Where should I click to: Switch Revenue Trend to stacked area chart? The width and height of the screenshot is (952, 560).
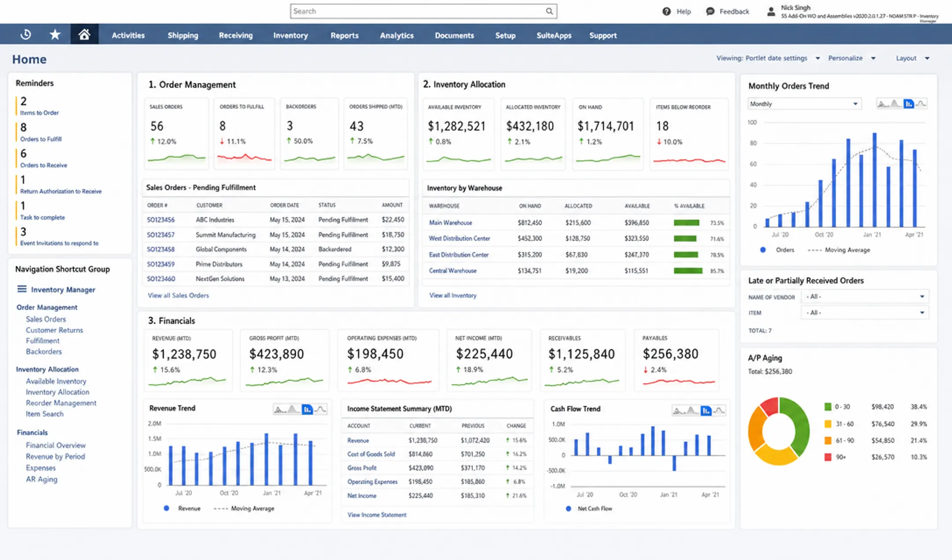[x=280, y=409]
